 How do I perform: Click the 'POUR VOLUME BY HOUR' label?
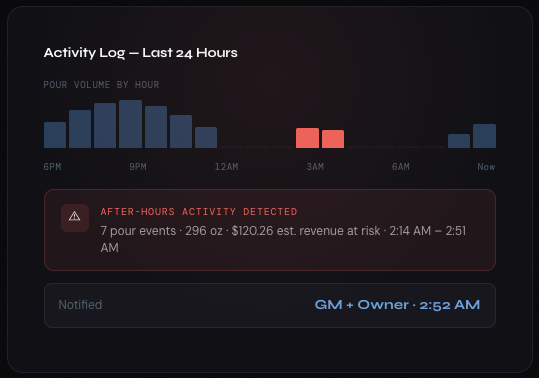coord(101,85)
